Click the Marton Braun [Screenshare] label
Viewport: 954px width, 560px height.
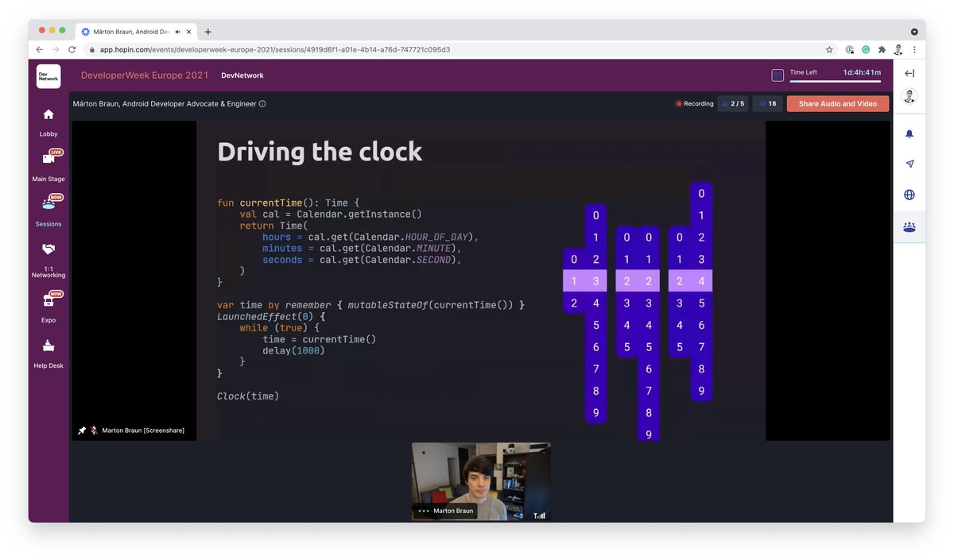tap(143, 431)
